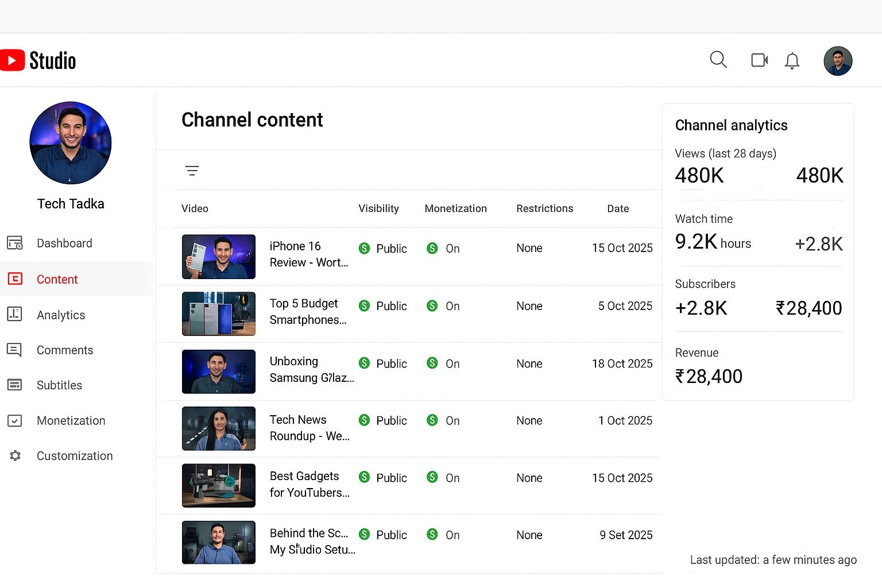The height and width of the screenshot is (588, 882).
Task: Select Content in the sidebar menu
Action: [x=57, y=279]
